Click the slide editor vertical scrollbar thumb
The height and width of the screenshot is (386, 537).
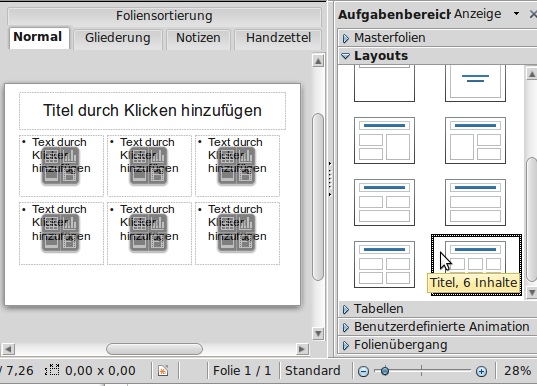318,197
